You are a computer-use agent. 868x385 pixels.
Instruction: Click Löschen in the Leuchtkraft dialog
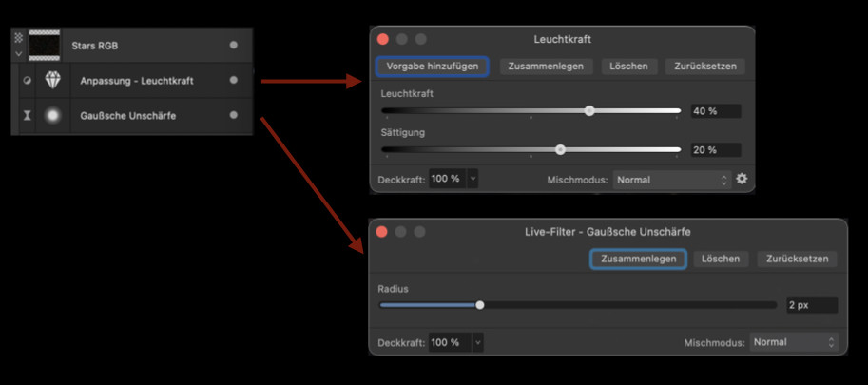[x=628, y=67]
